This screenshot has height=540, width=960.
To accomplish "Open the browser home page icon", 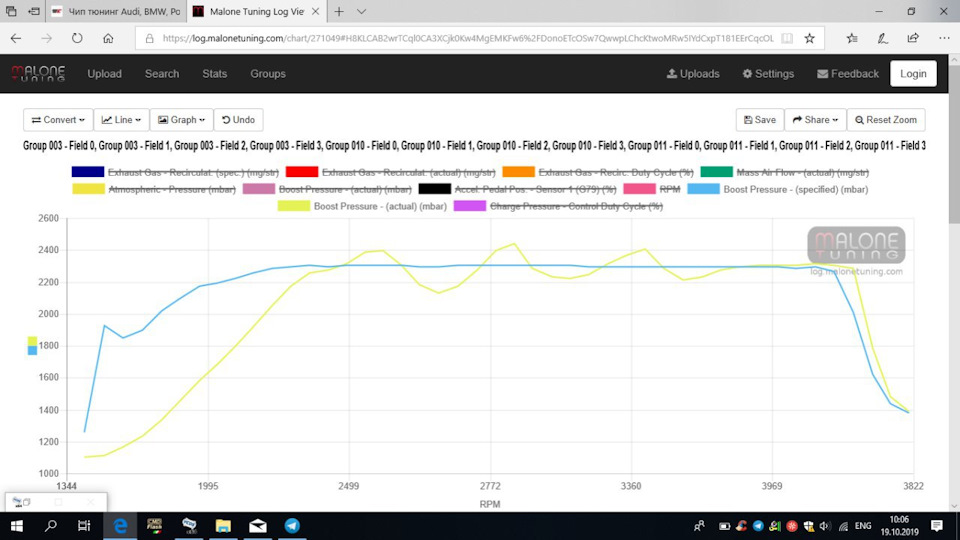I will [108, 38].
